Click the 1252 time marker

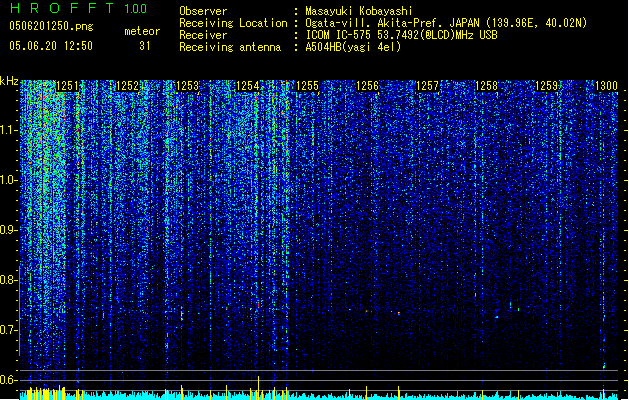[127, 86]
